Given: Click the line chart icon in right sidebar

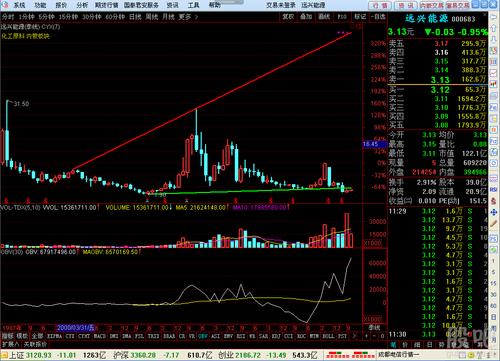Looking at the screenshot, I should 494,74.
